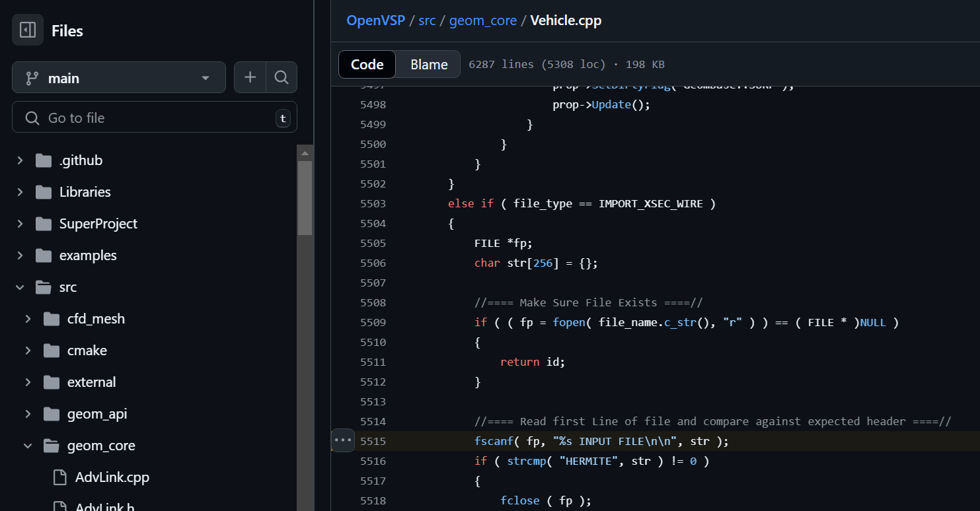Click line number 5509
Viewport: 980px width, 511px height.
click(373, 322)
